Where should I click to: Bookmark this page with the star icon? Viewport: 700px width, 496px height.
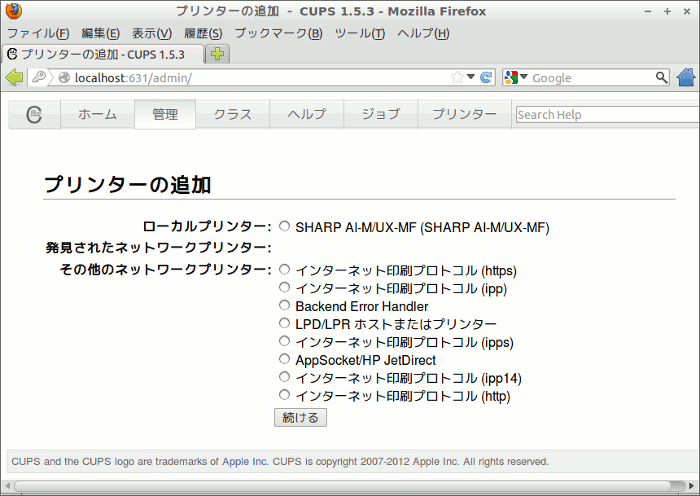[457, 78]
